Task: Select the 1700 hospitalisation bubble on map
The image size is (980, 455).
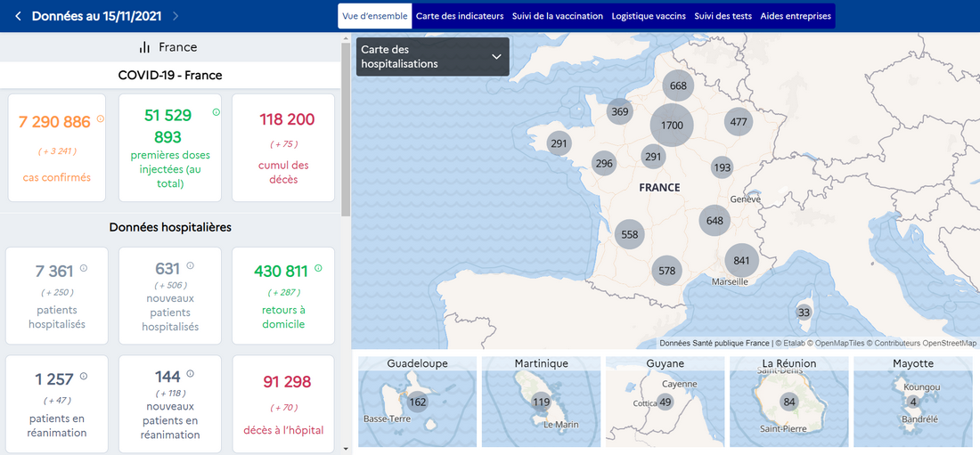Action: (672, 126)
